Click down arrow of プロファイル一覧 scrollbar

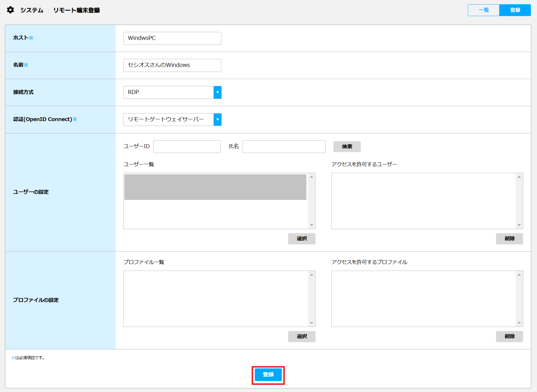click(x=312, y=323)
